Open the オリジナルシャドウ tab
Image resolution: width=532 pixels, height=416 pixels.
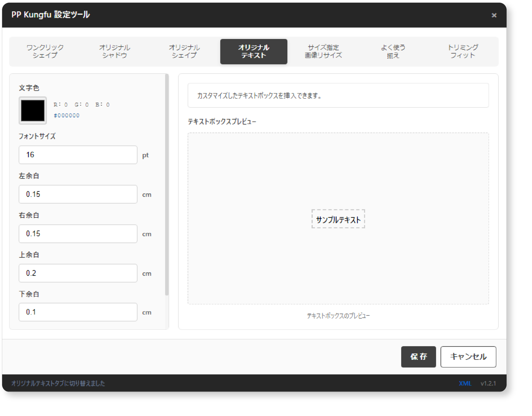pos(115,51)
